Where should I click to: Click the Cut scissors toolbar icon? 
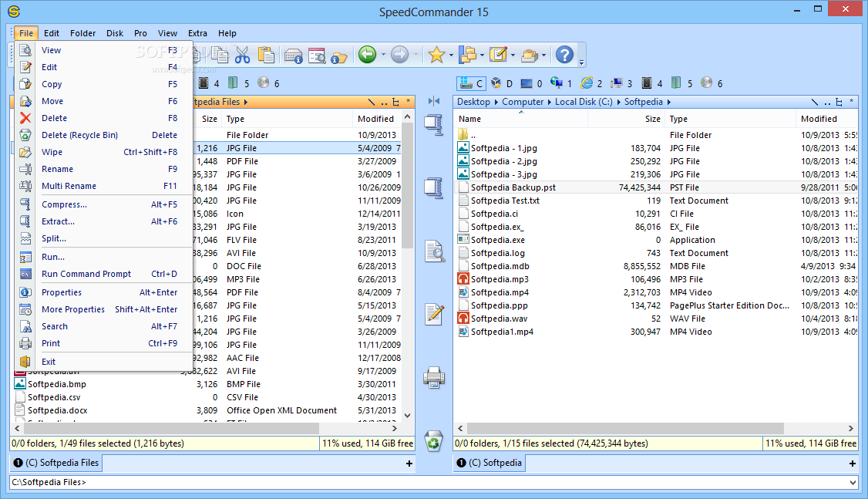click(x=242, y=55)
